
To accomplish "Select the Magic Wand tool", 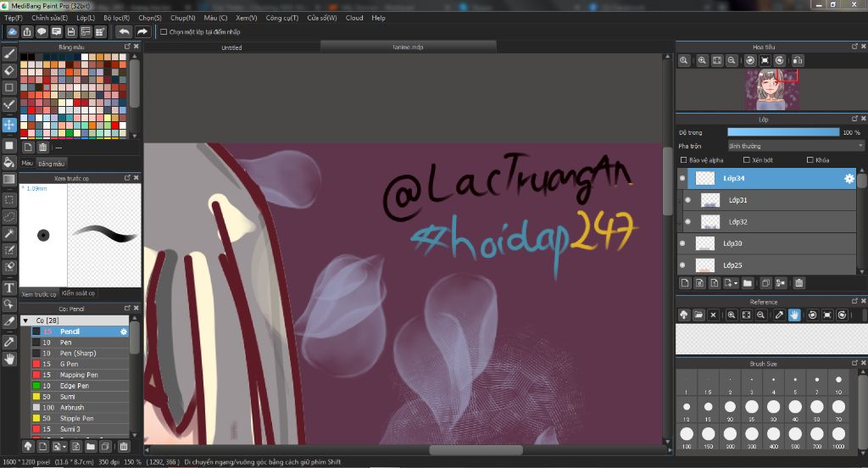I will (x=8, y=233).
